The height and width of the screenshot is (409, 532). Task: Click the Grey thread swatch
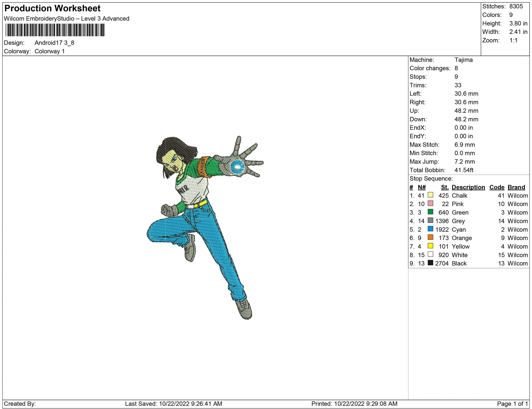[x=430, y=220]
